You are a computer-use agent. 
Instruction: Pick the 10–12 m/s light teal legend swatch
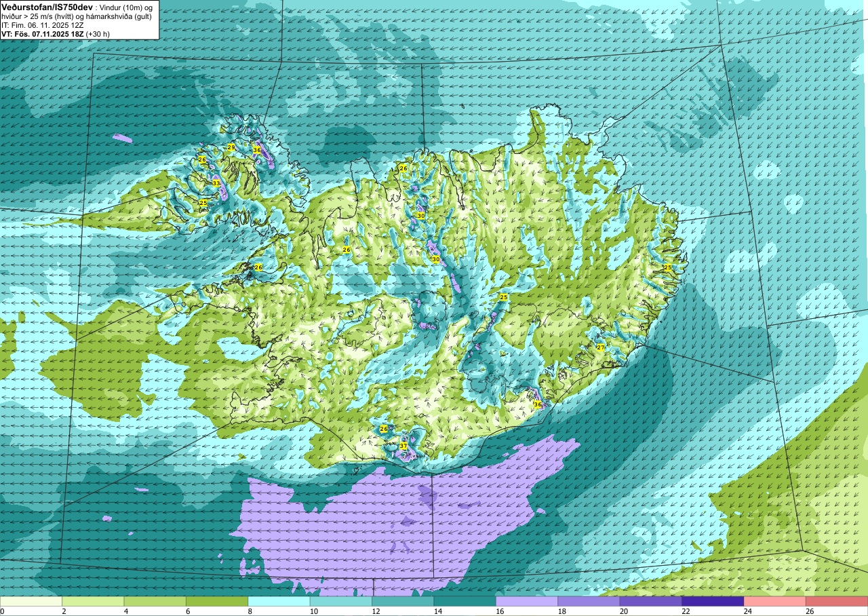[341, 601]
